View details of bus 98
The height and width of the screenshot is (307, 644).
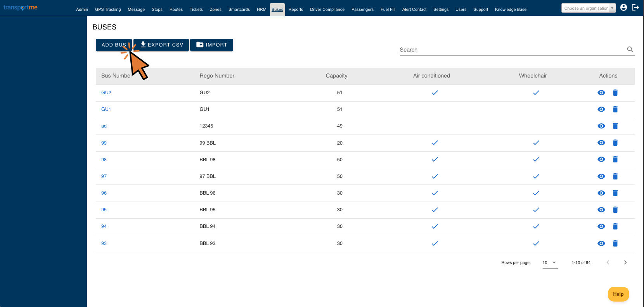coord(601,159)
